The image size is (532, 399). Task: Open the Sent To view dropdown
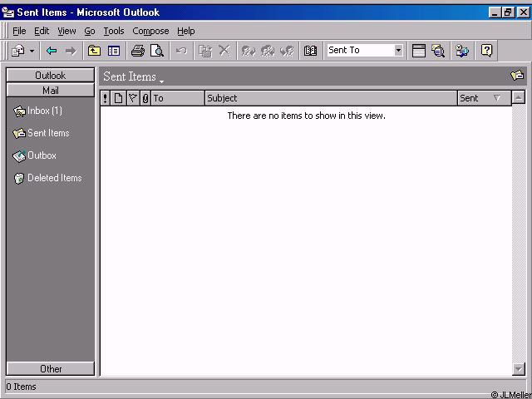point(398,51)
